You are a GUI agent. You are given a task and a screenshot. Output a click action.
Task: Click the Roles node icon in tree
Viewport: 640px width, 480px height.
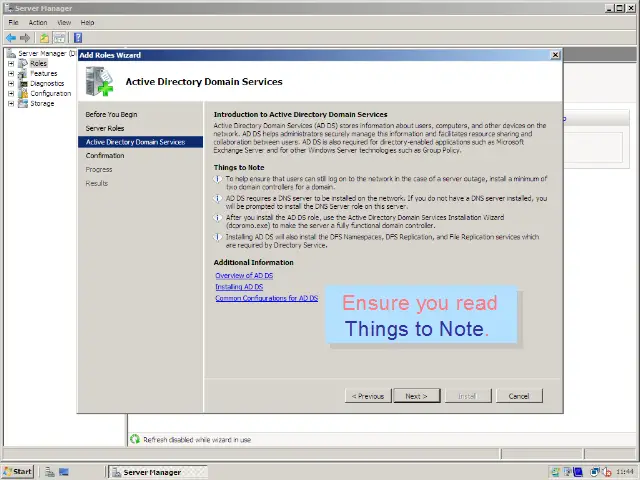click(23, 63)
